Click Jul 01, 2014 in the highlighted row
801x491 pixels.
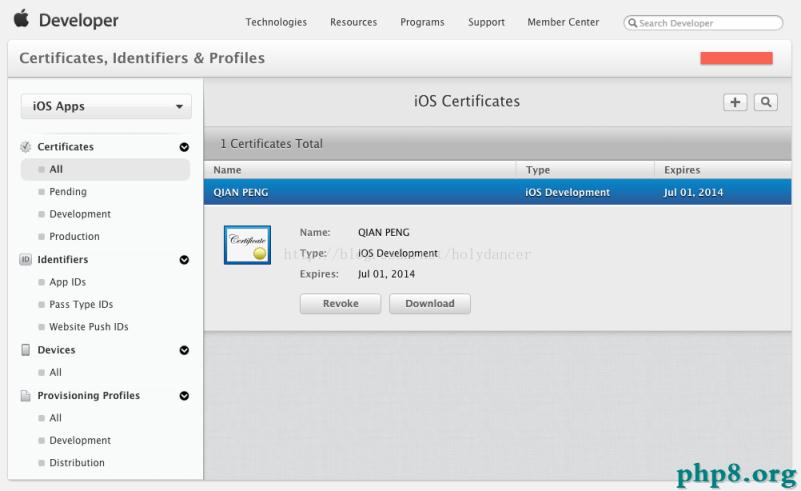click(693, 193)
